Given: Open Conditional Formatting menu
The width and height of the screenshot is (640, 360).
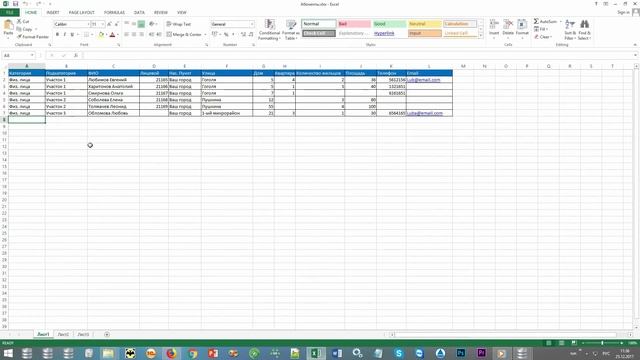Looking at the screenshot, I should coord(269,29).
